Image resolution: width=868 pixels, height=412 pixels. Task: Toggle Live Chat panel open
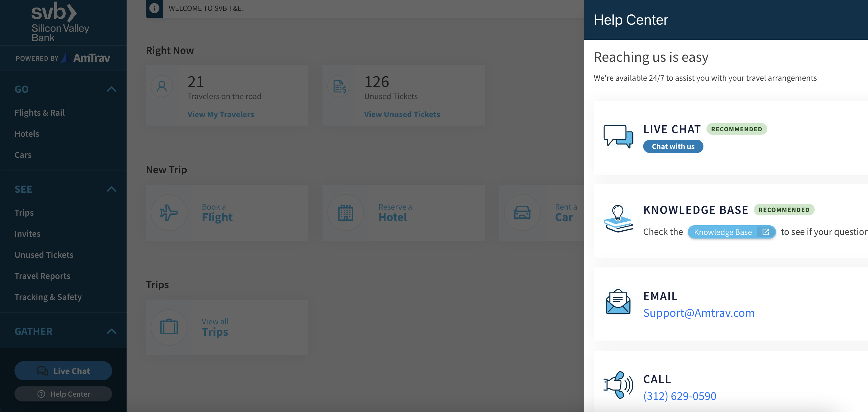63,370
